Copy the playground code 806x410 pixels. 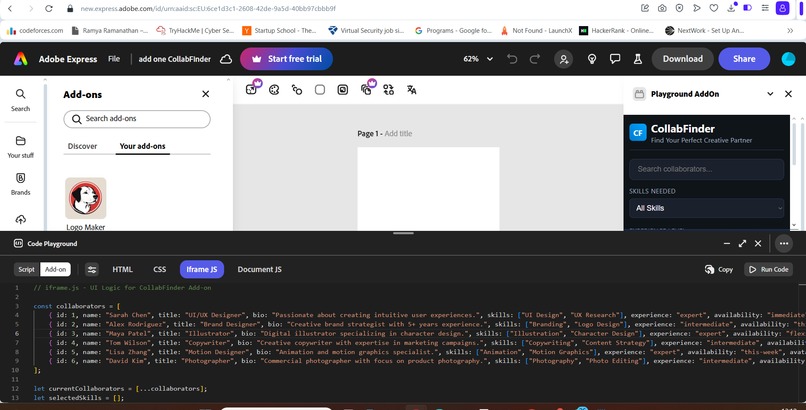coord(719,269)
